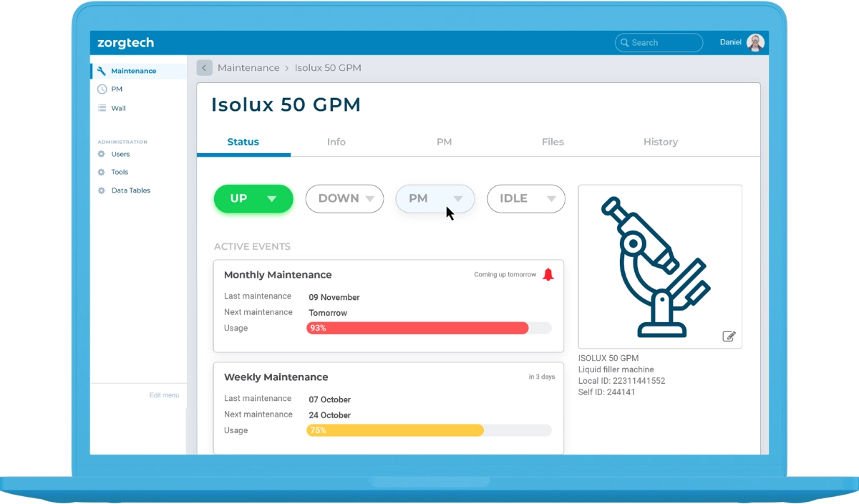
Task: Expand the PM status dropdown
Action: (435, 198)
